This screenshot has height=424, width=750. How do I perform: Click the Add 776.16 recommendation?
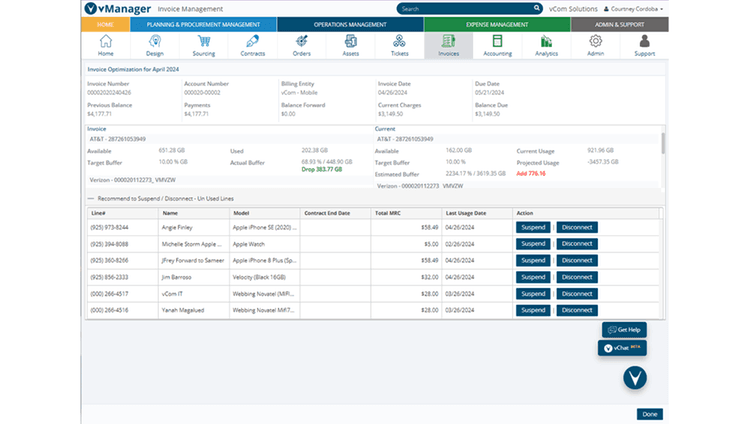tap(531, 174)
